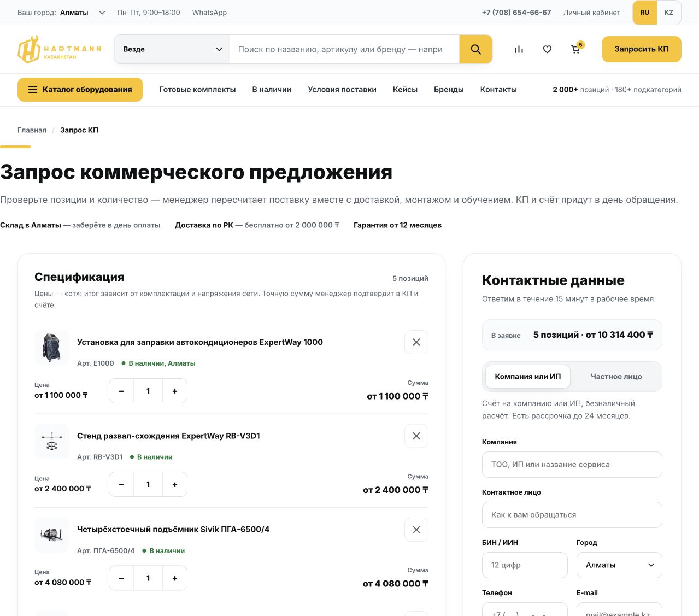699x616 pixels.
Task: Switch language to RU
Action: click(x=645, y=13)
